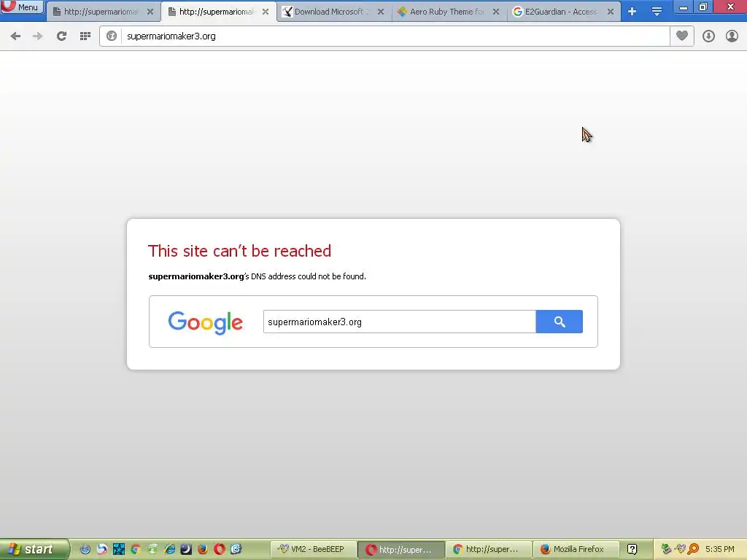Viewport: 747px width, 560px height.
Task: Switch to the Mozilla Firefox taskbar window
Action: tap(576, 549)
